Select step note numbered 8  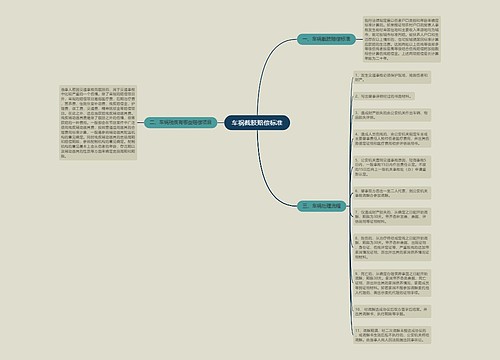(392, 247)
